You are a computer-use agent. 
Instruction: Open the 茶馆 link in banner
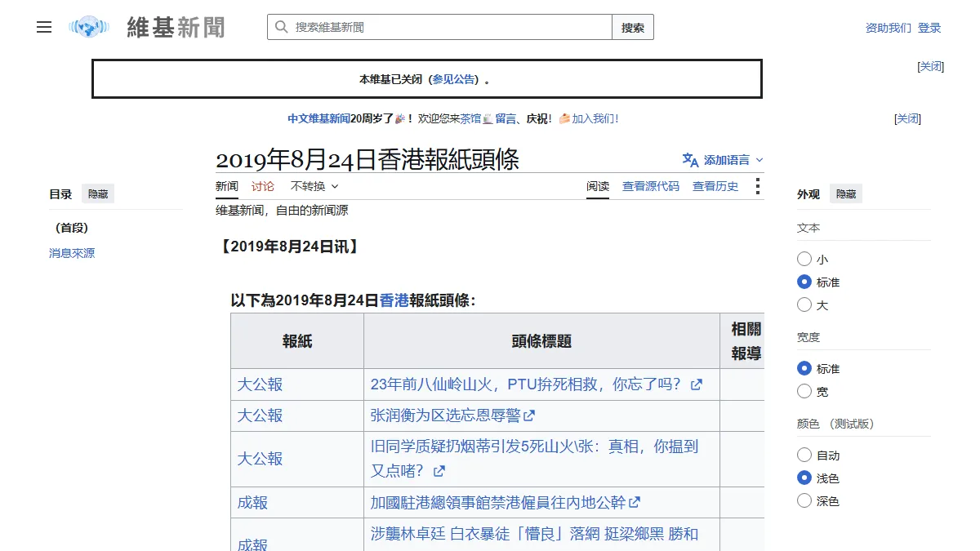tap(471, 118)
